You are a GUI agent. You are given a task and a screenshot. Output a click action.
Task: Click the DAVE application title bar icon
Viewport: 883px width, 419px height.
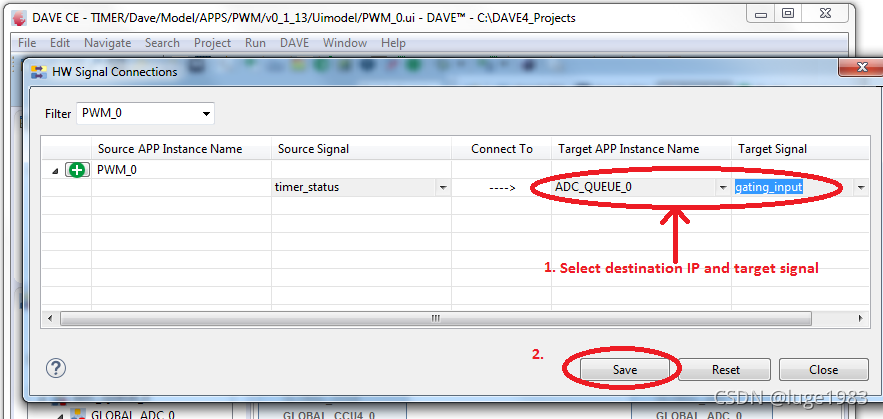[19, 17]
